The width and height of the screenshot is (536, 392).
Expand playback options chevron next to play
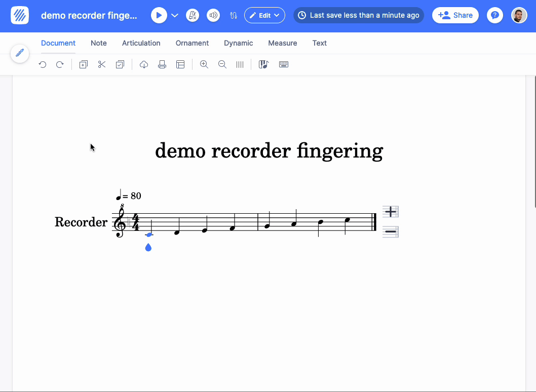175,15
